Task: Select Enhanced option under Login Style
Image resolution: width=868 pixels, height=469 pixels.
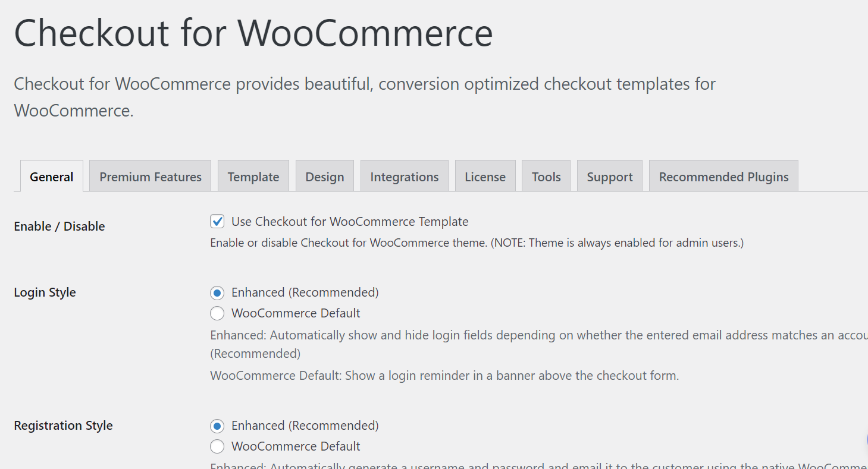Action: pos(217,292)
